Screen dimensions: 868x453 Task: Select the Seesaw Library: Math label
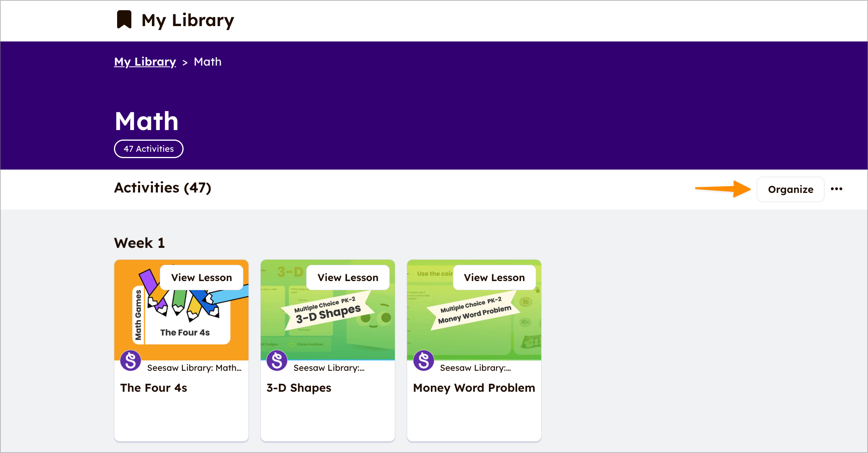coord(194,368)
